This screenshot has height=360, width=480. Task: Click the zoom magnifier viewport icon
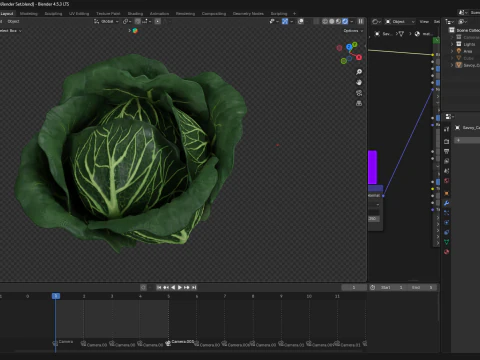point(359,72)
